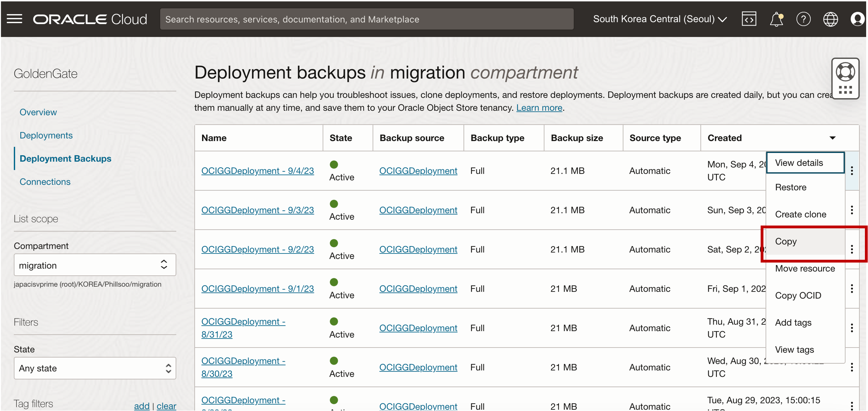Click the Active state in the 9/1/23 row
The height and width of the screenshot is (411, 868).
[x=342, y=295]
